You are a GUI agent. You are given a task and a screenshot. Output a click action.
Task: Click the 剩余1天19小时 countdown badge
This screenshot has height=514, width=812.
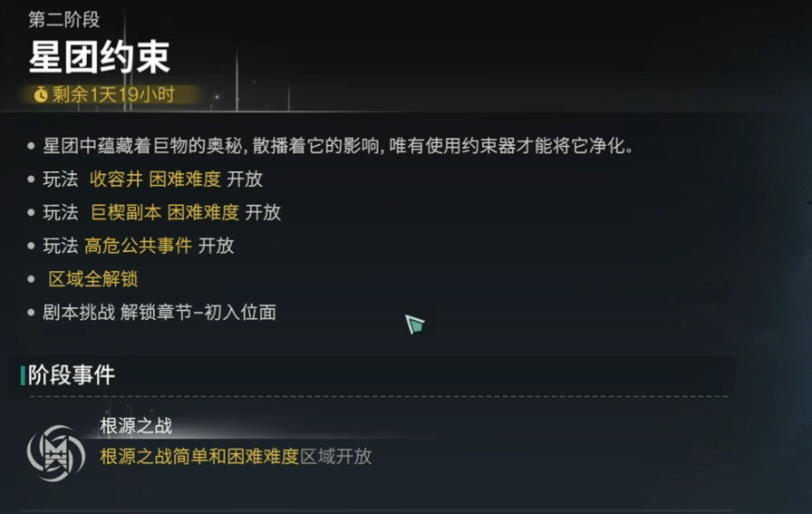point(111,94)
